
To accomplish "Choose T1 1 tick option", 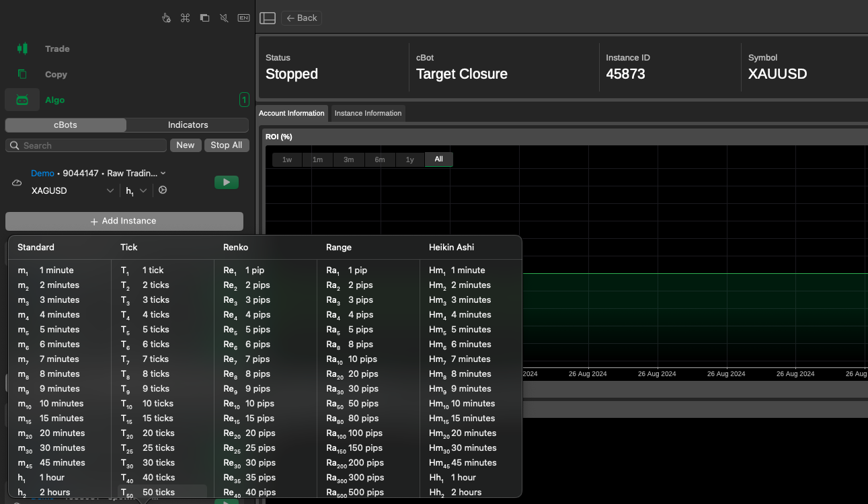I will (163, 270).
